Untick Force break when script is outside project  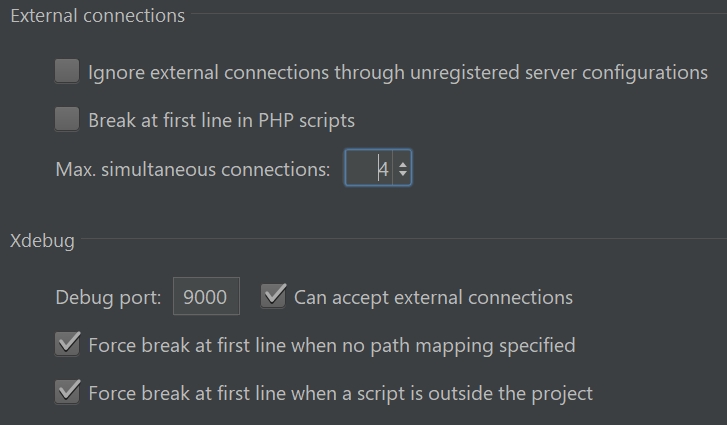pos(67,393)
